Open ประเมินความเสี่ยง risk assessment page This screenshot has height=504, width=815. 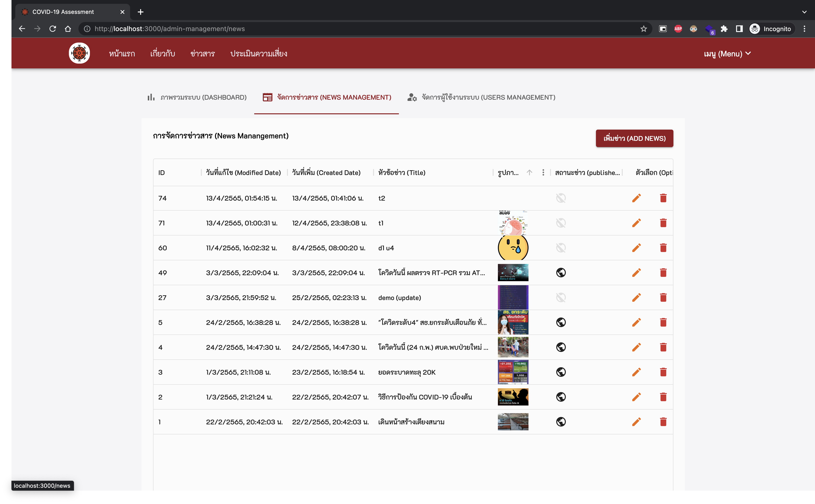[x=259, y=53]
